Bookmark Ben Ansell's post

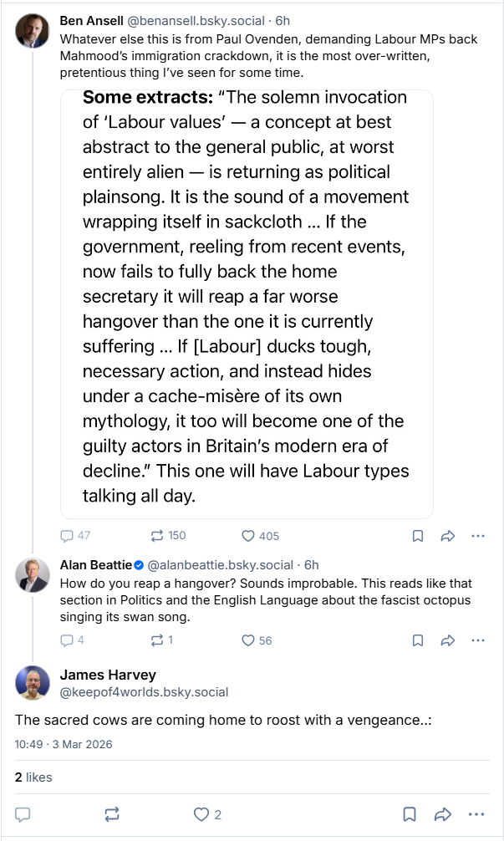tap(418, 536)
